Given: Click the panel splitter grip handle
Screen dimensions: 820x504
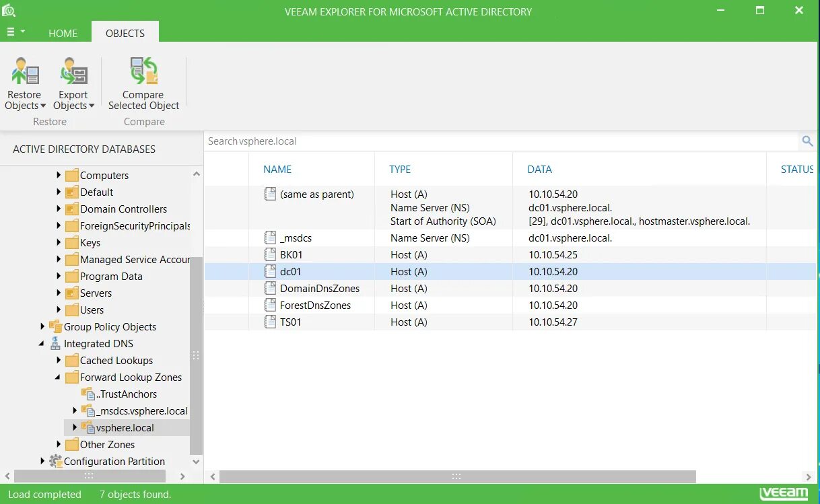Looking at the screenshot, I should click(196, 355).
